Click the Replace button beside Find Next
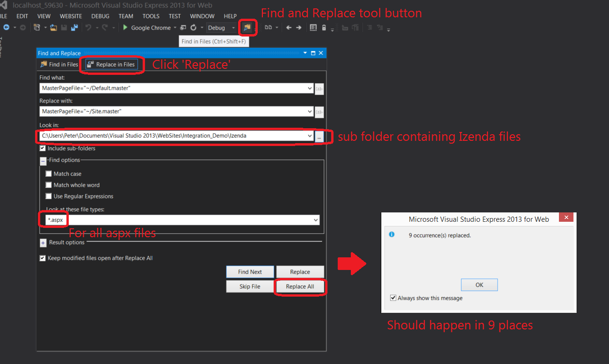 (300, 272)
